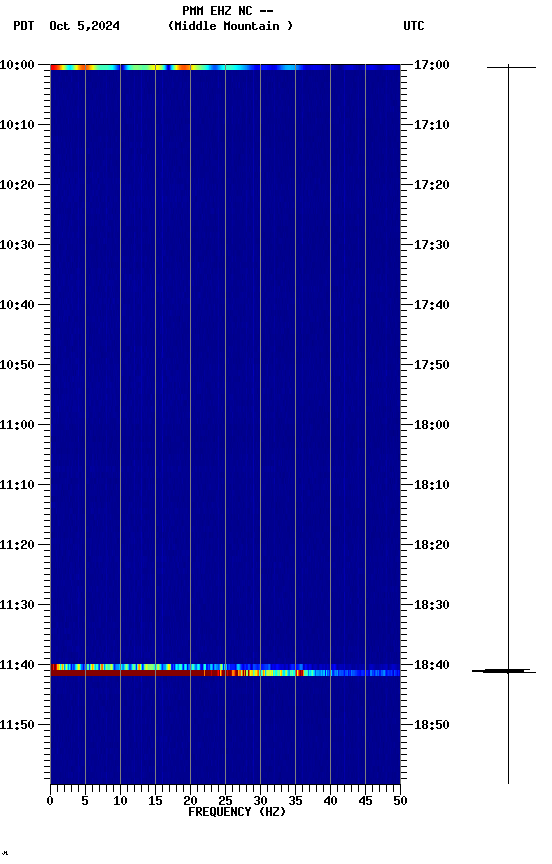
Task: Click the '(Middle Mountain )' label
Action: pos(230,26)
